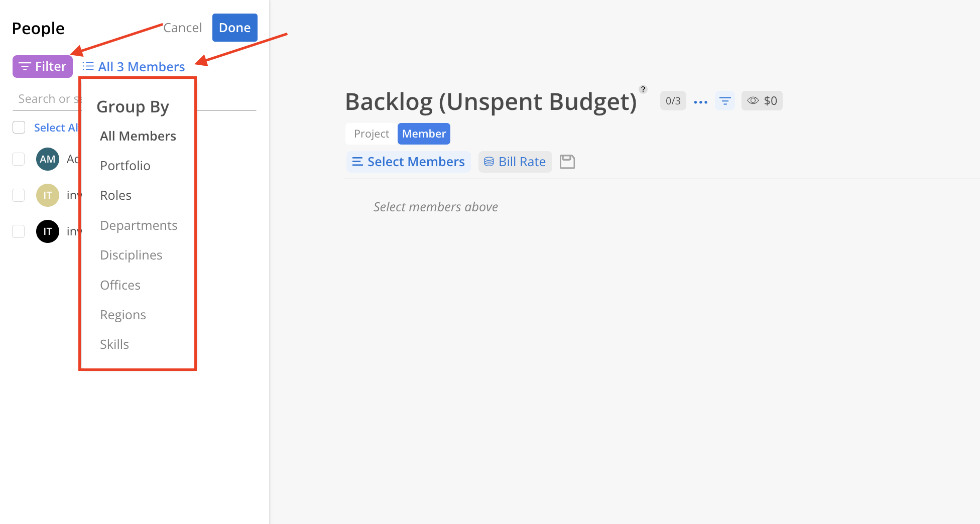Switch to the Project tab
This screenshot has width=980, height=524.
(371, 134)
